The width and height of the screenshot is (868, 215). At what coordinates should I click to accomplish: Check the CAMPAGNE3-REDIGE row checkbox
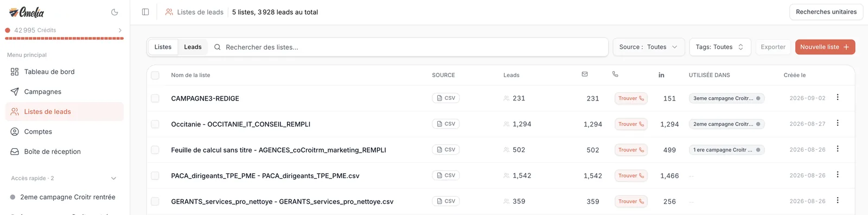(x=155, y=98)
